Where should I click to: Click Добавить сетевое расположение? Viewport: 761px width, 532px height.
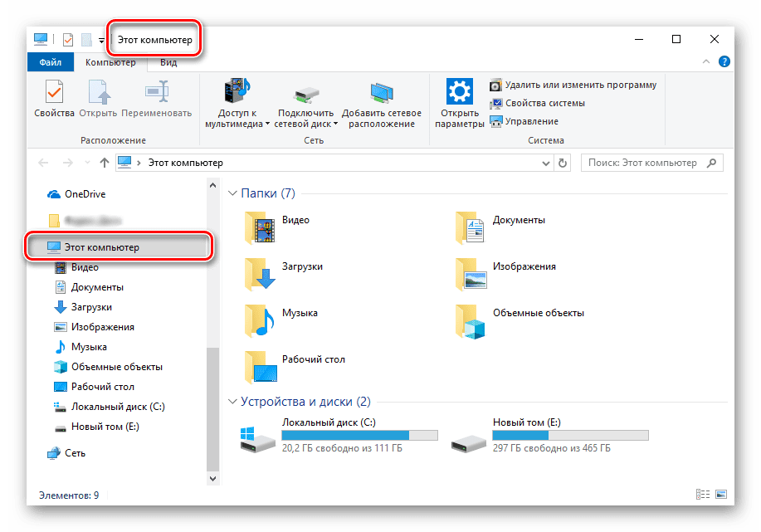coord(382,104)
